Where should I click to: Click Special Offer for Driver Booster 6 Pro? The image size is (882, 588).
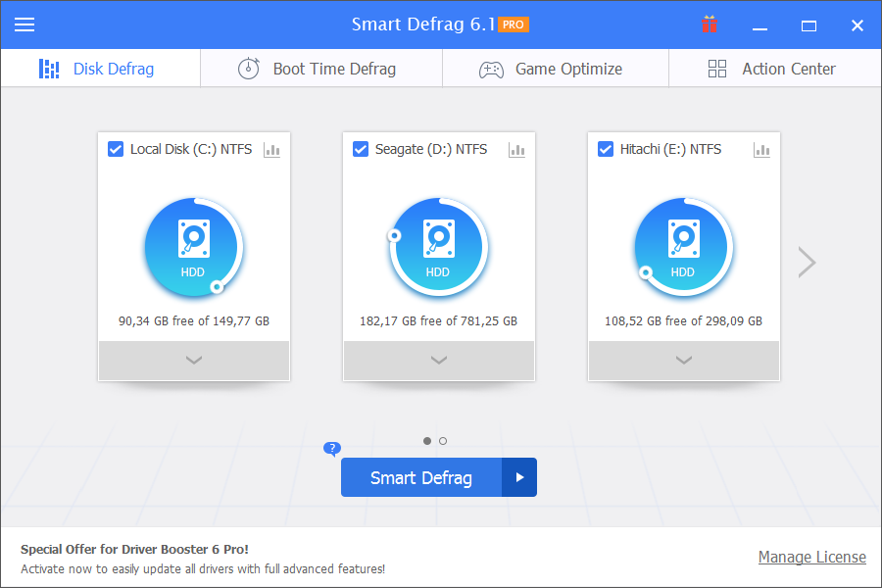[134, 549]
